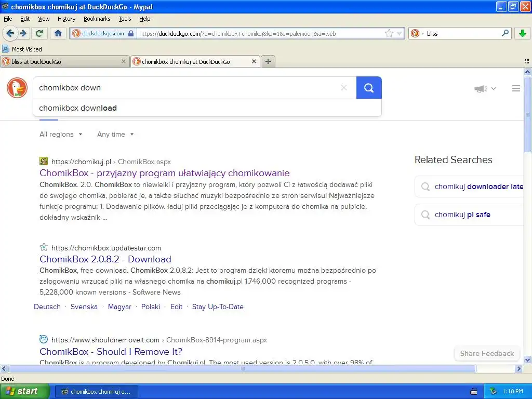Viewport: 532px width, 399px height.
Task: Open ChomikBox - Should I Remove It? result
Action: [x=111, y=352]
